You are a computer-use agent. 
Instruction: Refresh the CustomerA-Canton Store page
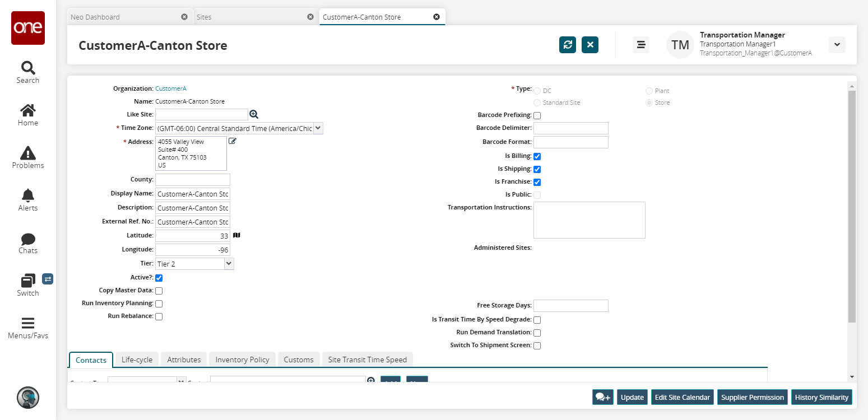568,45
